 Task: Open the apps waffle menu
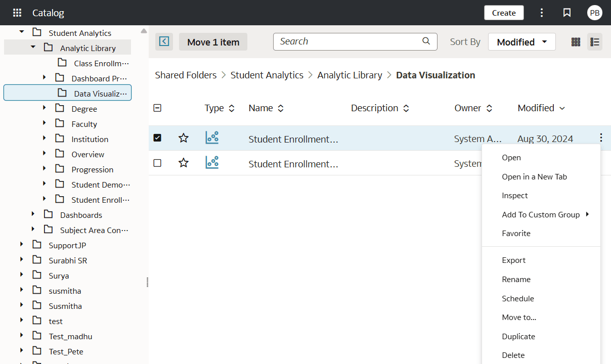(x=17, y=13)
